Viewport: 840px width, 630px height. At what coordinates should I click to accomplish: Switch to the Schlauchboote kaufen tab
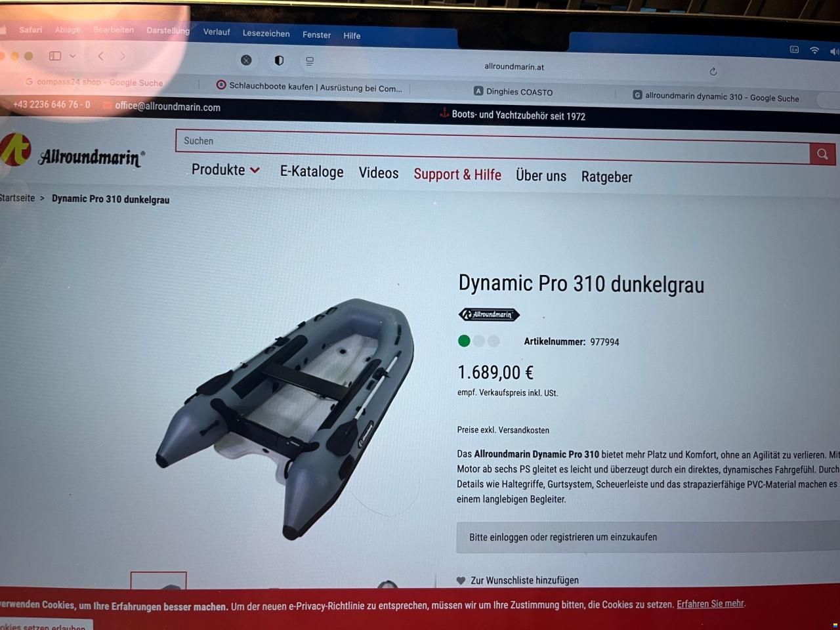point(309,87)
